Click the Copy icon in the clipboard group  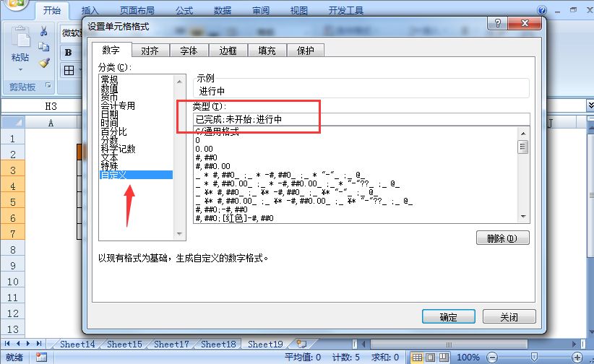[44, 47]
